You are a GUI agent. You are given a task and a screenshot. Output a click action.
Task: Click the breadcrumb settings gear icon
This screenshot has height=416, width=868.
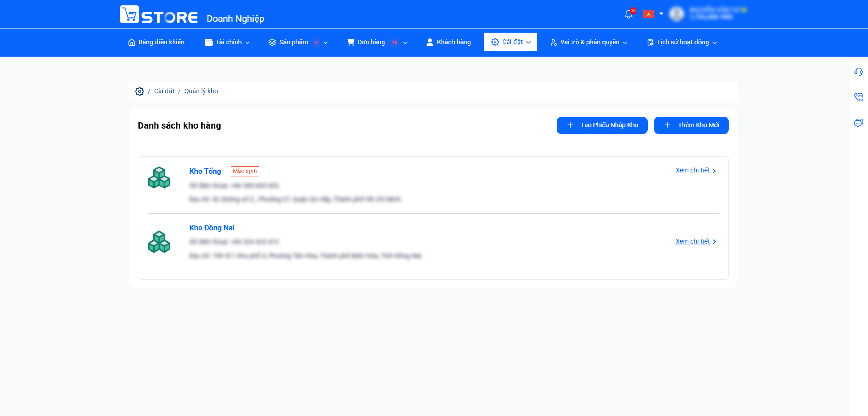(140, 91)
